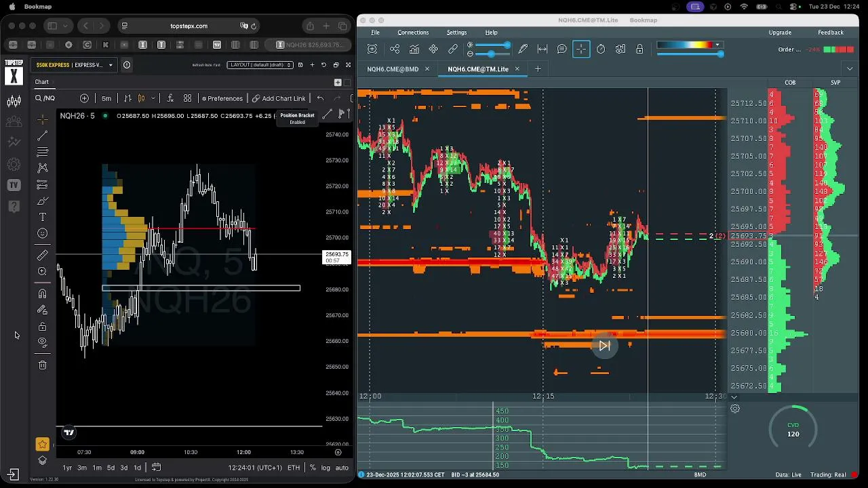
Task: Open the TV icon in TopstepX sidebar
Action: click(14, 184)
